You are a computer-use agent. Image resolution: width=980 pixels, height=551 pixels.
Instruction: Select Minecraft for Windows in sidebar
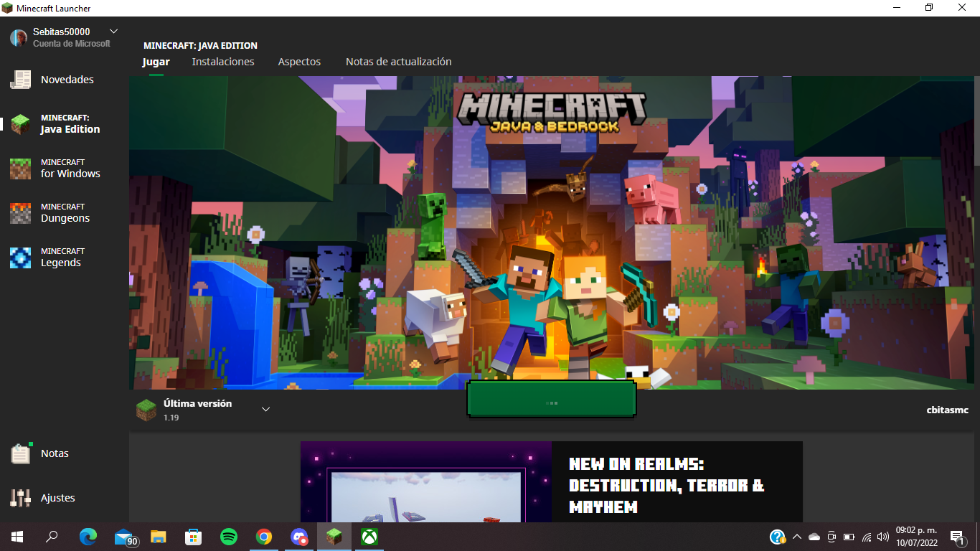click(70, 169)
